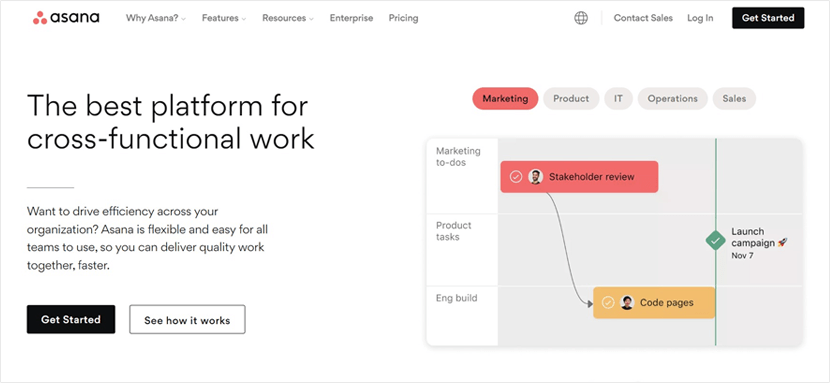This screenshot has height=383, width=830.
Task: Switch to the IT tab
Action: pos(618,98)
